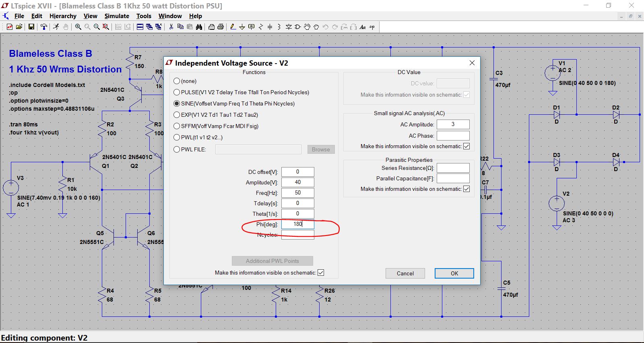The height and width of the screenshot is (343, 644).
Task: Tile windows horizontally icon
Action: pos(140,27)
